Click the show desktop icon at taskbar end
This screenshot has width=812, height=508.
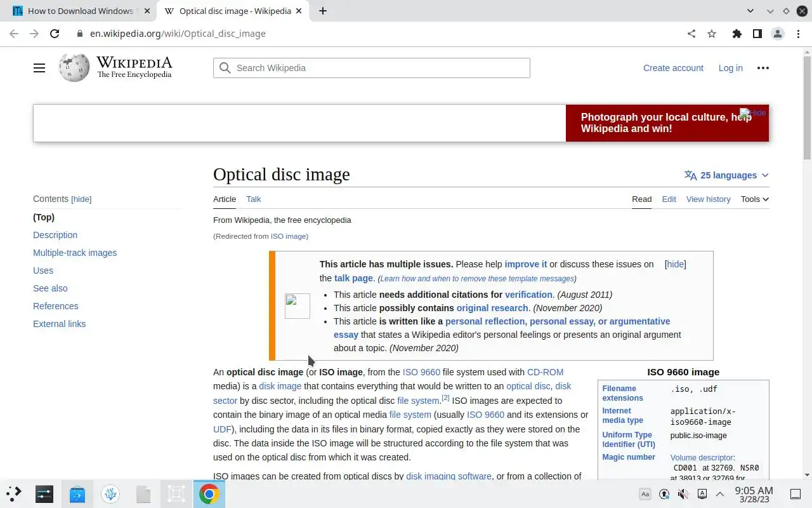pos(796,494)
